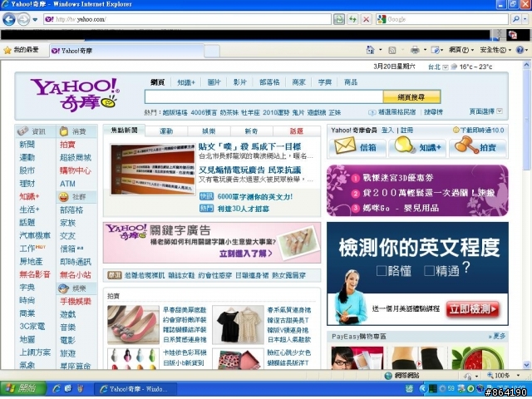The image size is (532, 399).
Task: Click the red 立即檢測 button
Action: 473,309
